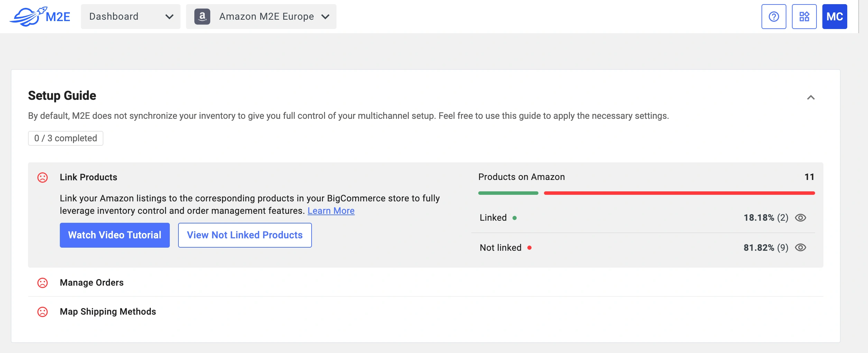Viewport: 868px width, 353px height.
Task: Open the Dashboard dropdown
Action: [130, 17]
